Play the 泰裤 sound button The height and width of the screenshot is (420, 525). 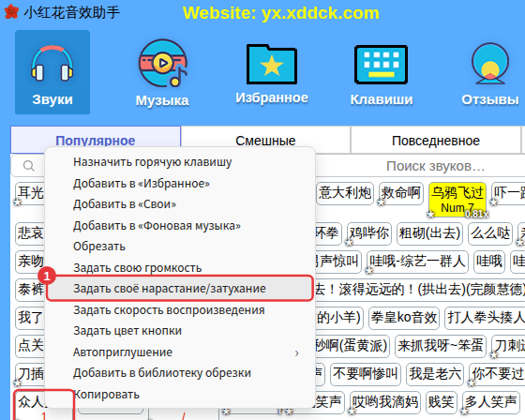click(x=30, y=290)
